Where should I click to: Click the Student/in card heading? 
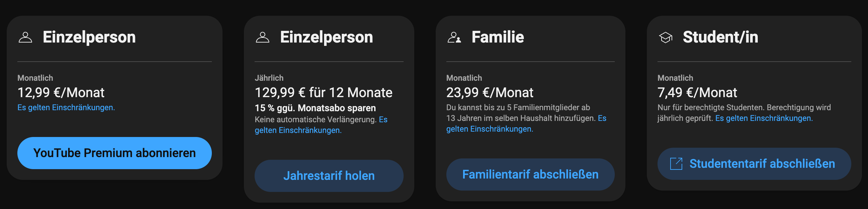coord(720,37)
